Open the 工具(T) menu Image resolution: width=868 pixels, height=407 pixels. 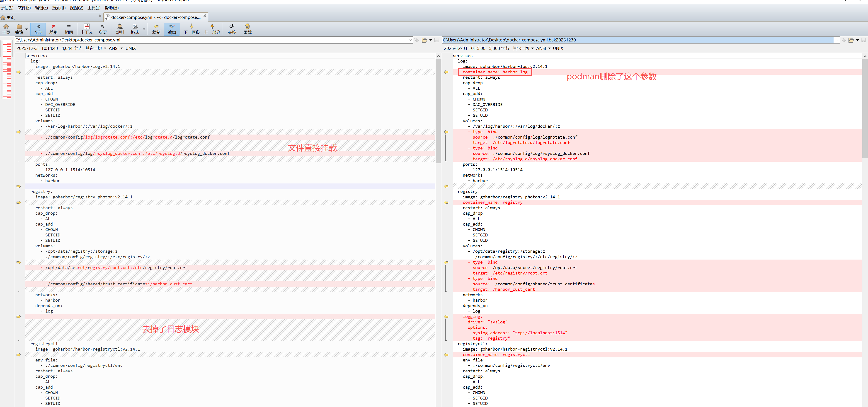point(94,8)
